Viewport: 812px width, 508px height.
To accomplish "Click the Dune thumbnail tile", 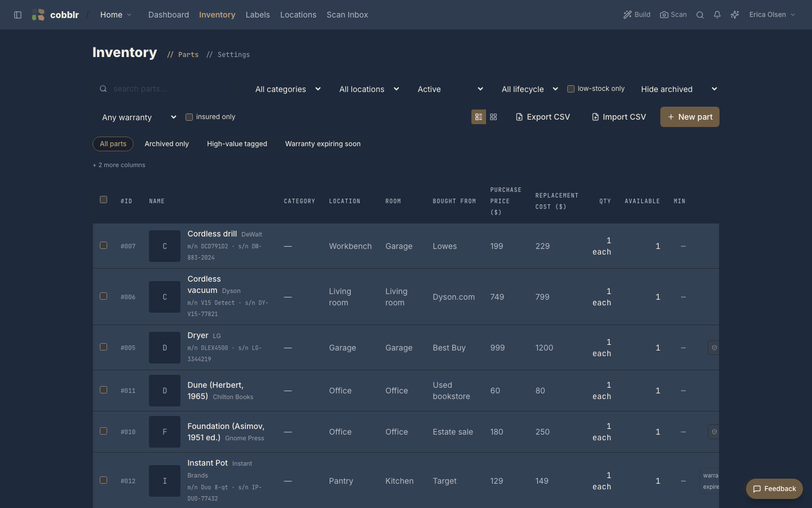I will coord(165,391).
